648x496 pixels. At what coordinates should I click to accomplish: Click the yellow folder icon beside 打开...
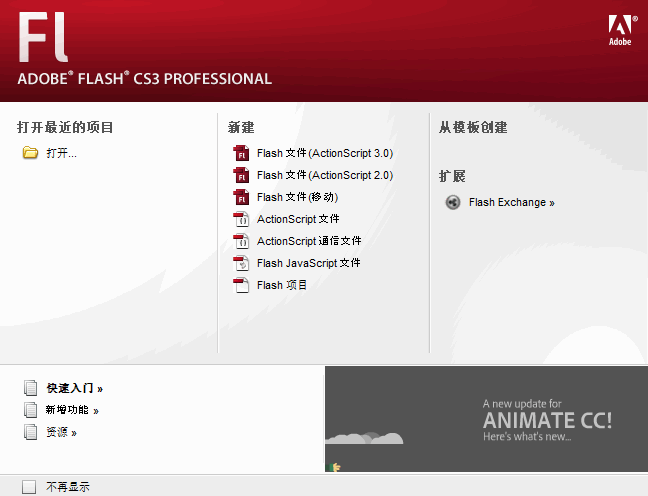[30, 153]
